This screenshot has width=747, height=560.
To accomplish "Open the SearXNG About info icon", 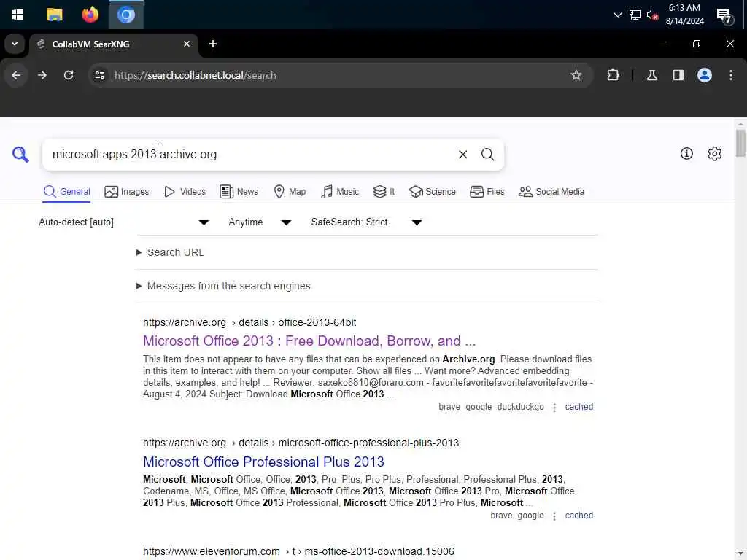I will [686, 153].
